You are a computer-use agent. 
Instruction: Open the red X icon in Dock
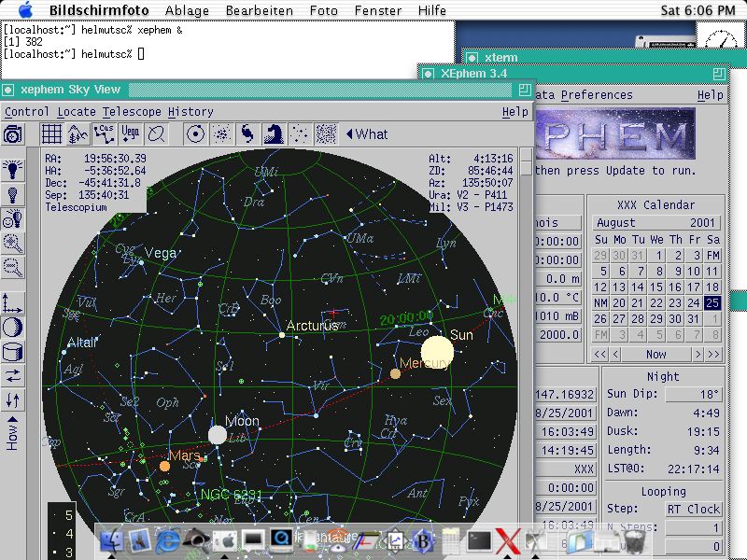(x=507, y=541)
